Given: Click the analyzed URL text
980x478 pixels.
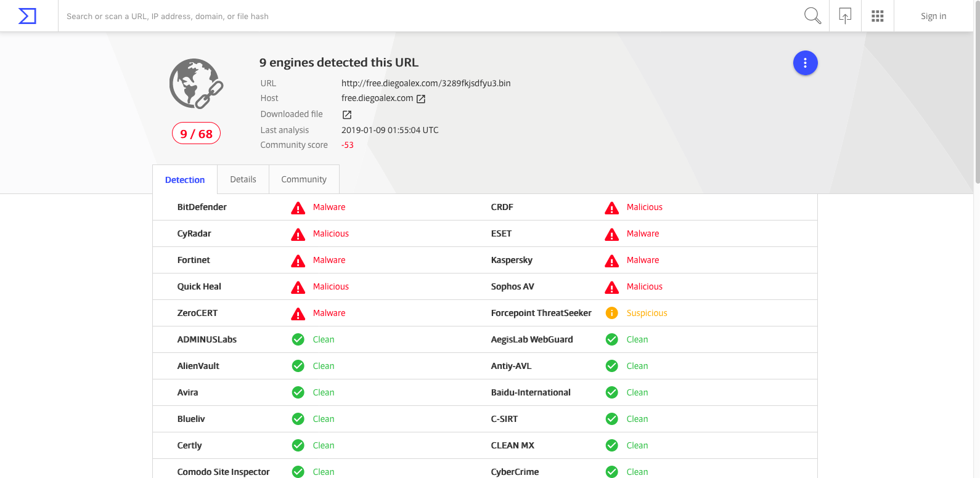Looking at the screenshot, I should 426,83.
